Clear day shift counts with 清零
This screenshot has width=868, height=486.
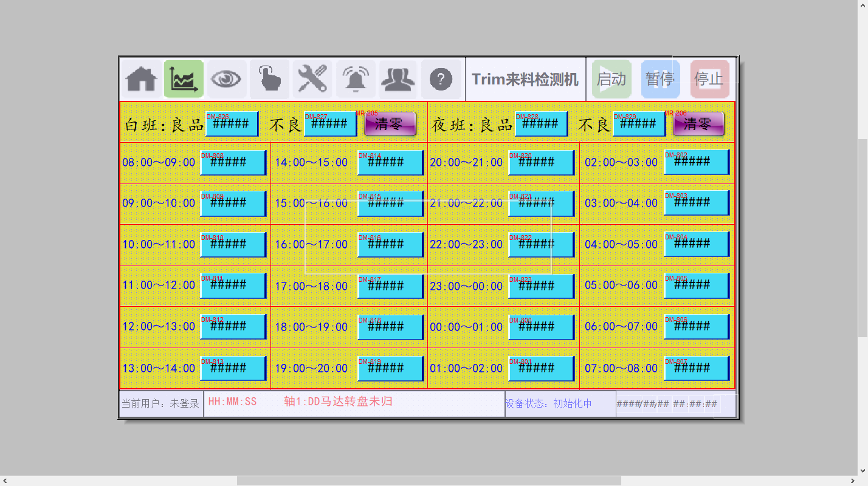tap(390, 124)
